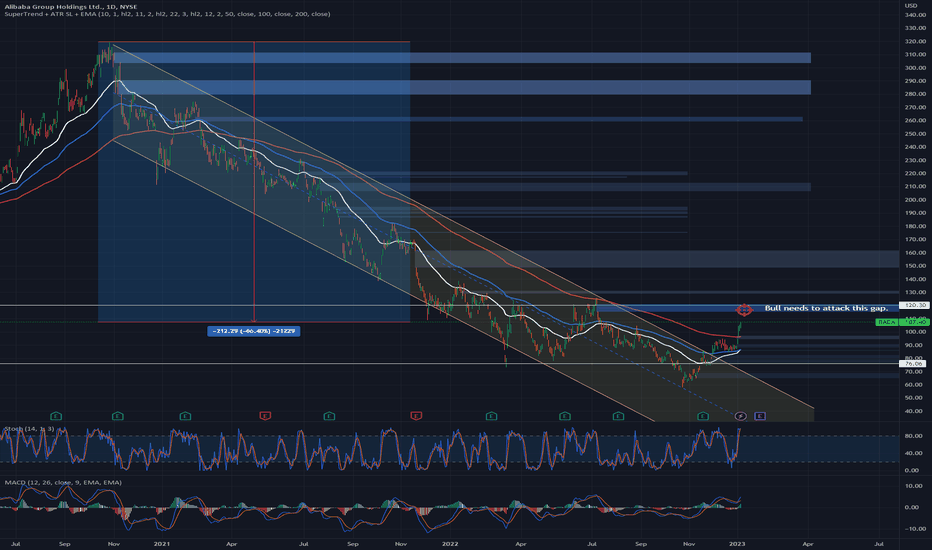Select the red target icon on the gap

(x=744, y=309)
